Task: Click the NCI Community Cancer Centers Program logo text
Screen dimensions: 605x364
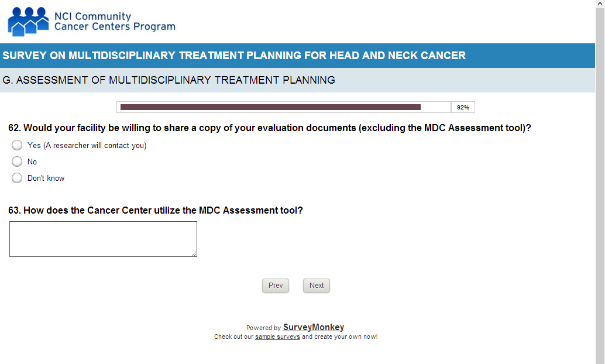Action: pos(114,22)
